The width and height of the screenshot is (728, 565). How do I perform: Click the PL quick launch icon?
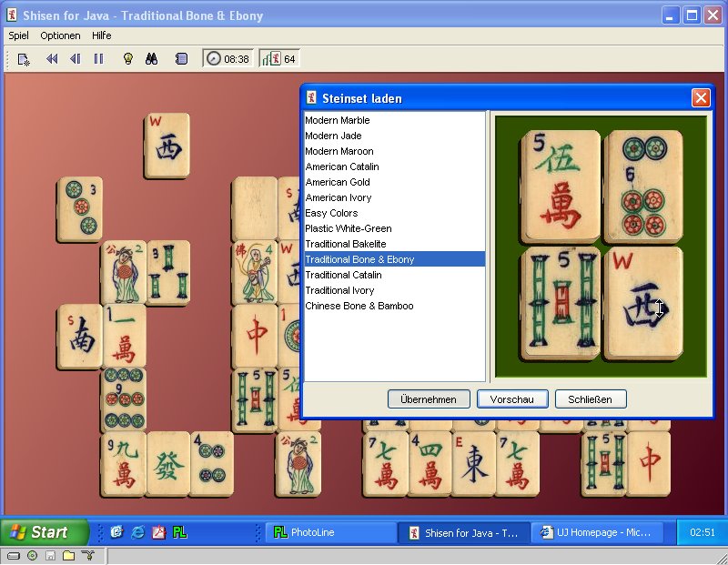point(179,532)
